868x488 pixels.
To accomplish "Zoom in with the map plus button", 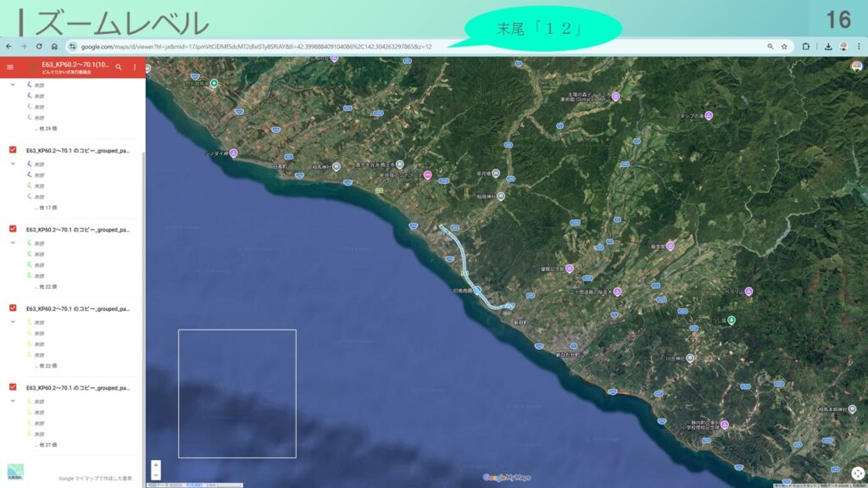I will [156, 465].
